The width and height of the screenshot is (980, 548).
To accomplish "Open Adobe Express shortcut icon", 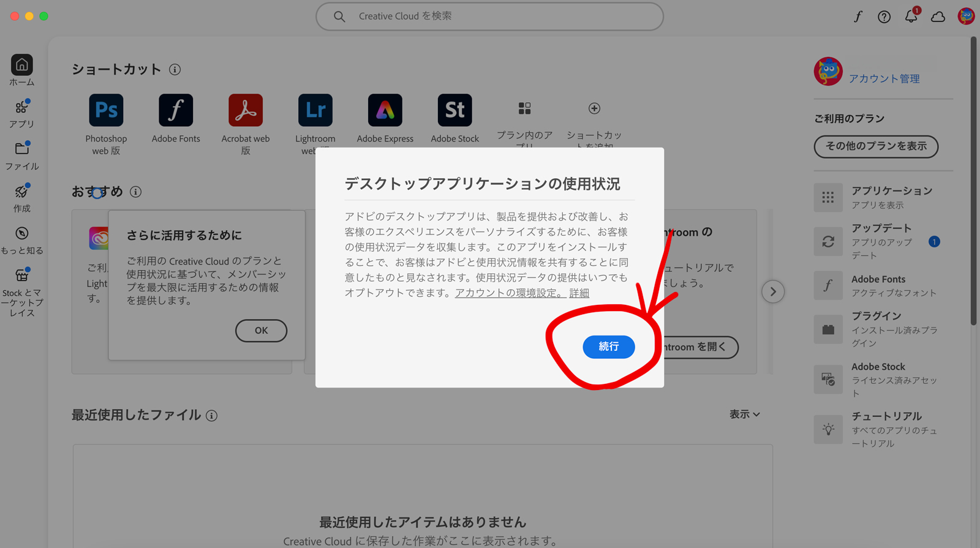I will (385, 110).
